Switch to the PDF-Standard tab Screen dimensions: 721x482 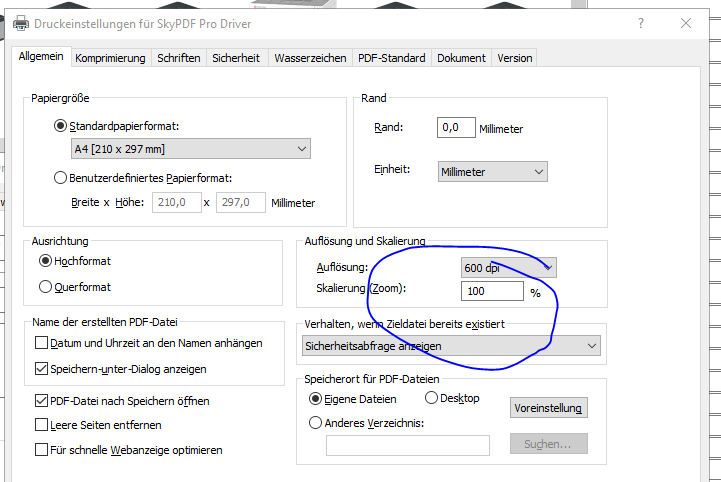pyautogui.click(x=392, y=58)
